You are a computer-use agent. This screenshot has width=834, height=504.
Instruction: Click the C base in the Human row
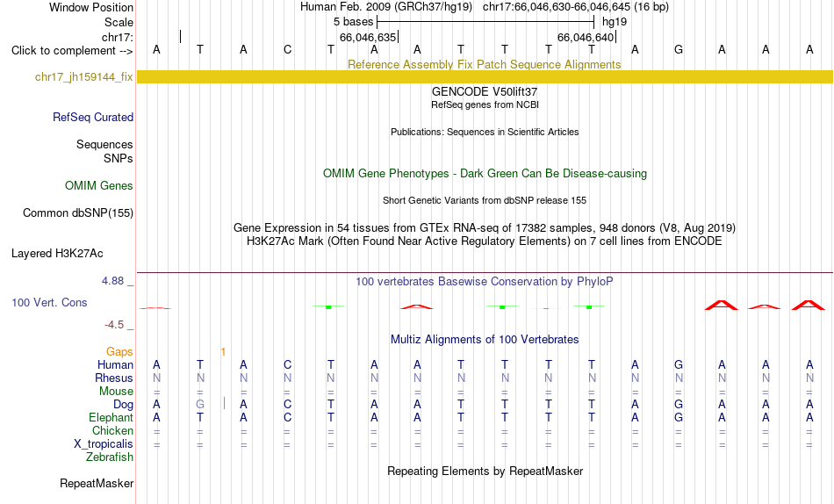point(287,364)
